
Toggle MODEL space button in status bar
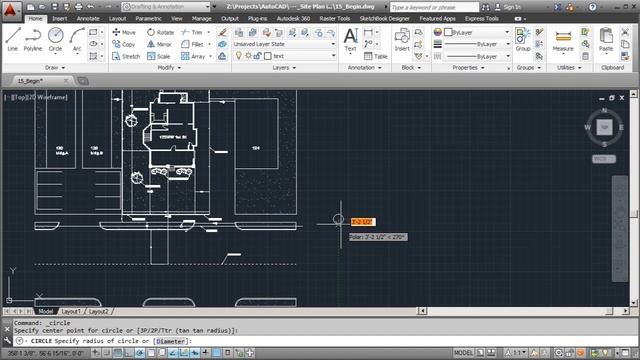coord(464,353)
